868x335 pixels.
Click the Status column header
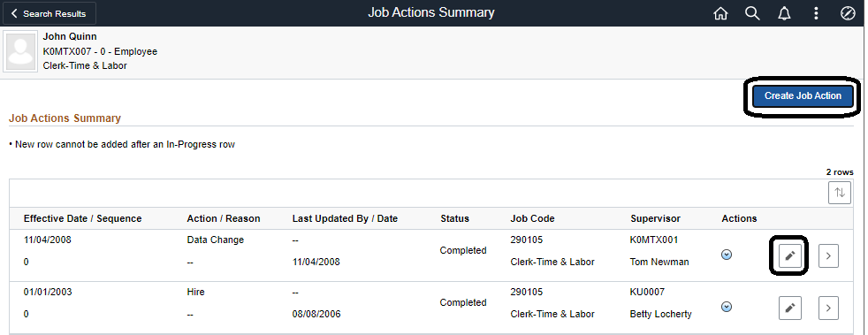click(x=454, y=218)
